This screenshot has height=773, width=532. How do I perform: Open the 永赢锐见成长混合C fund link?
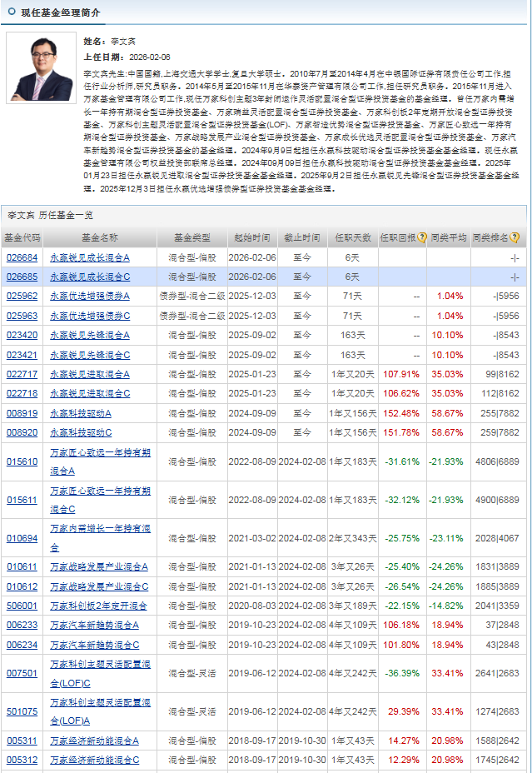[90, 277]
